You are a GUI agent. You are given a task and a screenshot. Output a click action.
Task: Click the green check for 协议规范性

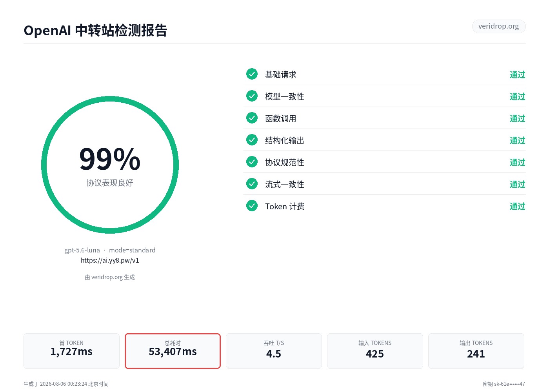pyautogui.click(x=252, y=162)
